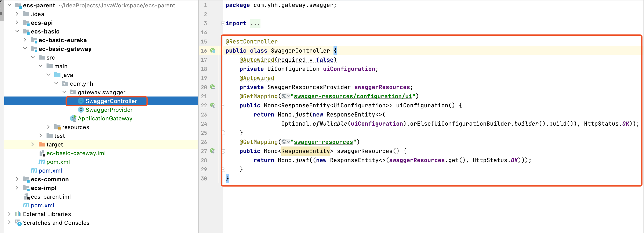The width and height of the screenshot is (644, 233).
Task: Click autowired dependency gutter icon on line 20
Action: [x=212, y=87]
